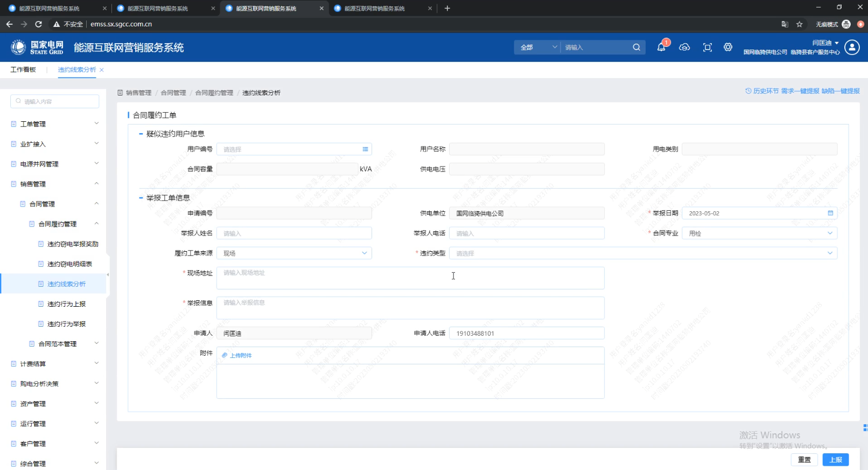Expand the 计费结算 sidebar menu
Image resolution: width=868 pixels, height=470 pixels.
point(54,364)
